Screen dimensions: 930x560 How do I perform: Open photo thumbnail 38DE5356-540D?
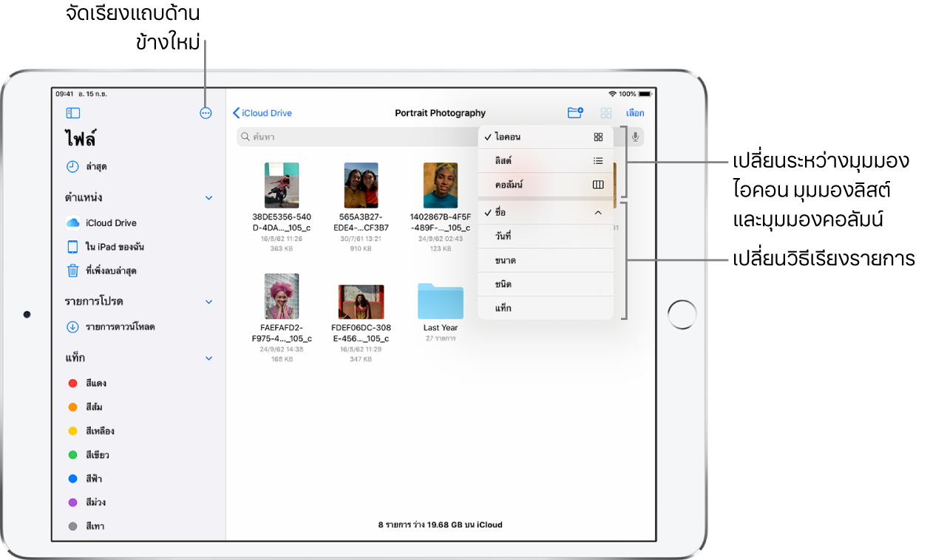[x=282, y=185]
